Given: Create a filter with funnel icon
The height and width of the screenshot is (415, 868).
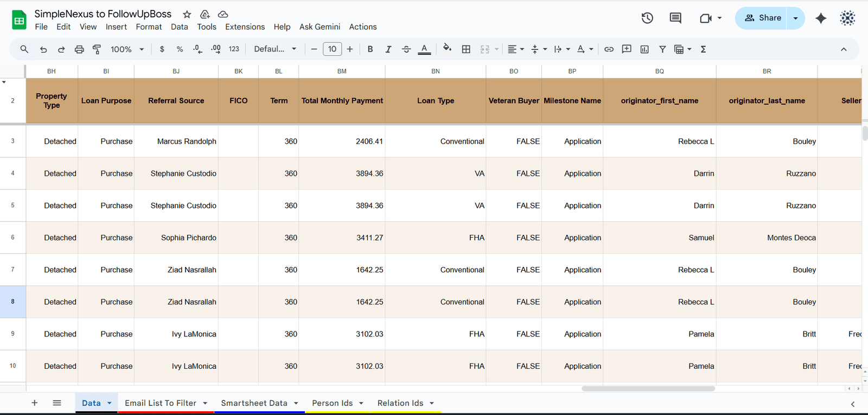Looking at the screenshot, I should coord(662,49).
